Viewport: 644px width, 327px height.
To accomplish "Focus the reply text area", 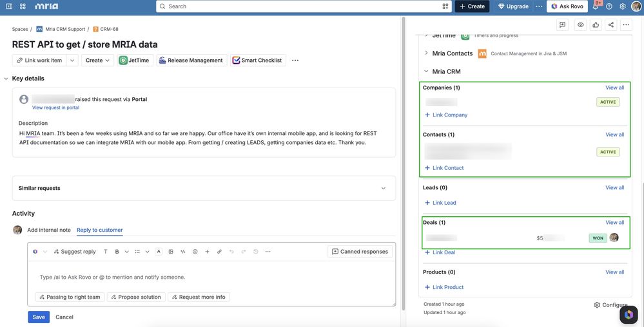I will pos(211,277).
